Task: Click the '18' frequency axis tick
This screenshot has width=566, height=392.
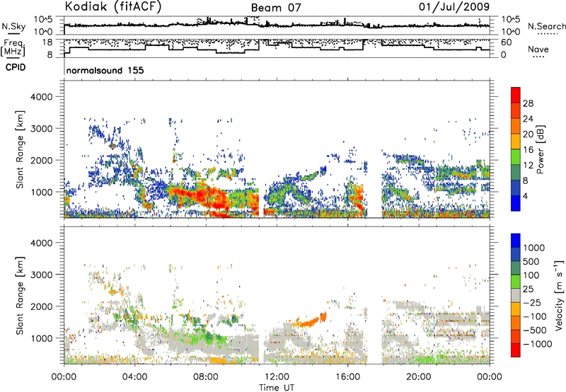Action: [x=47, y=42]
